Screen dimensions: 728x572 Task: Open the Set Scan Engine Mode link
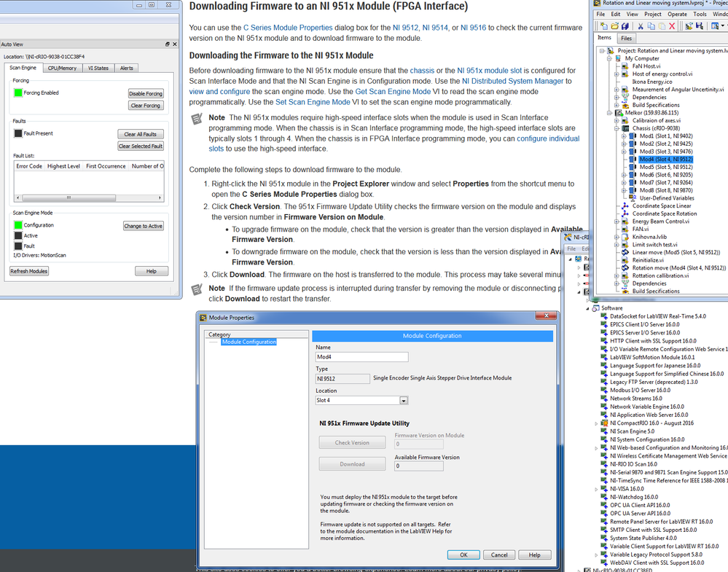click(313, 102)
